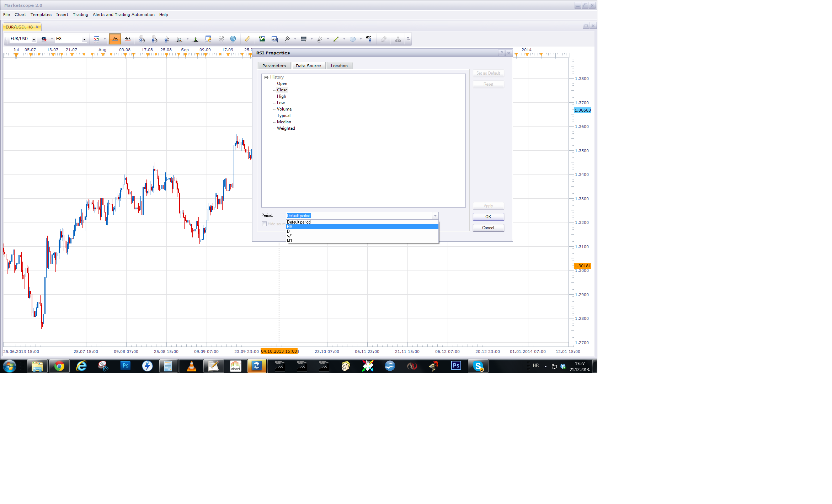Select the horizontal lines levels tool
Screen dimensions: 832x504
pos(304,39)
